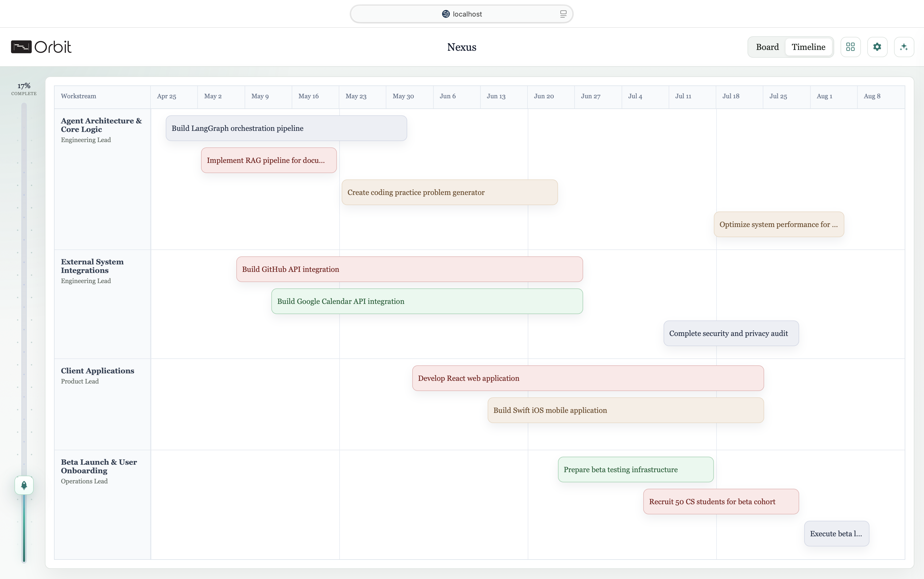Open Build LangGraph orchestration pipeline task

[x=286, y=128]
